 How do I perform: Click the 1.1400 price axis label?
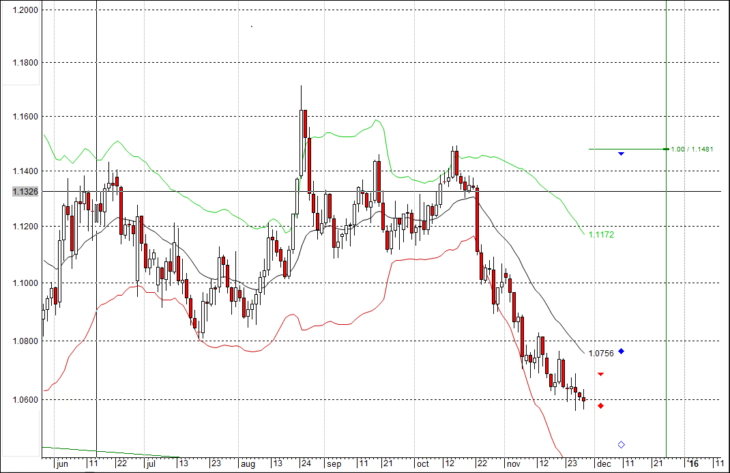pos(26,171)
